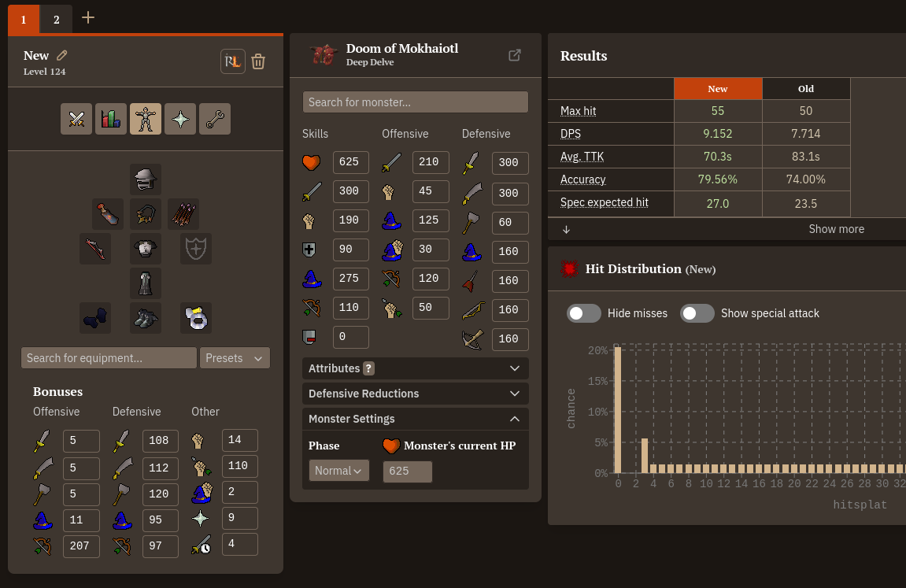Click the New DPS value 9.152

point(718,134)
